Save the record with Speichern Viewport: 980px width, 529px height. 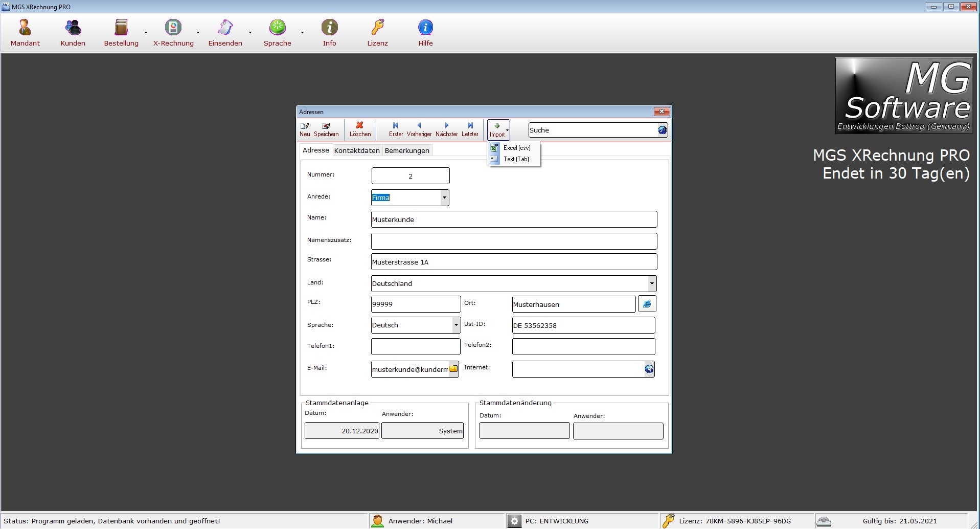326,129
